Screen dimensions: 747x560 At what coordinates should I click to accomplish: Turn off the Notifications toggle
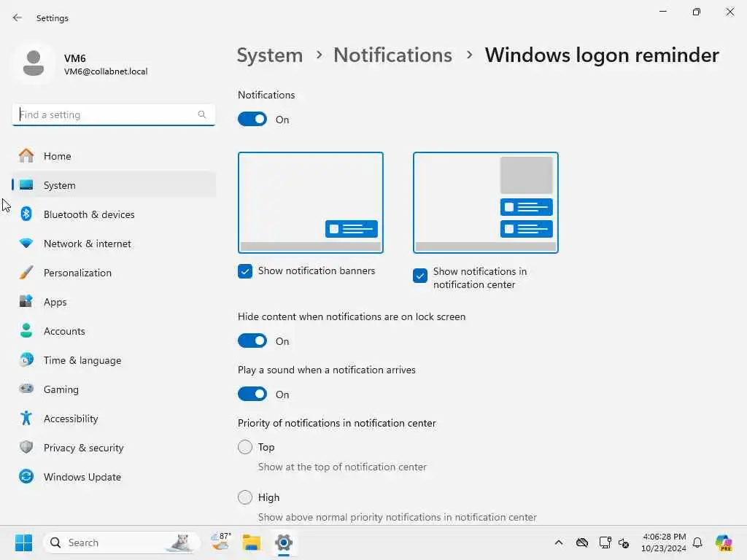(x=252, y=119)
